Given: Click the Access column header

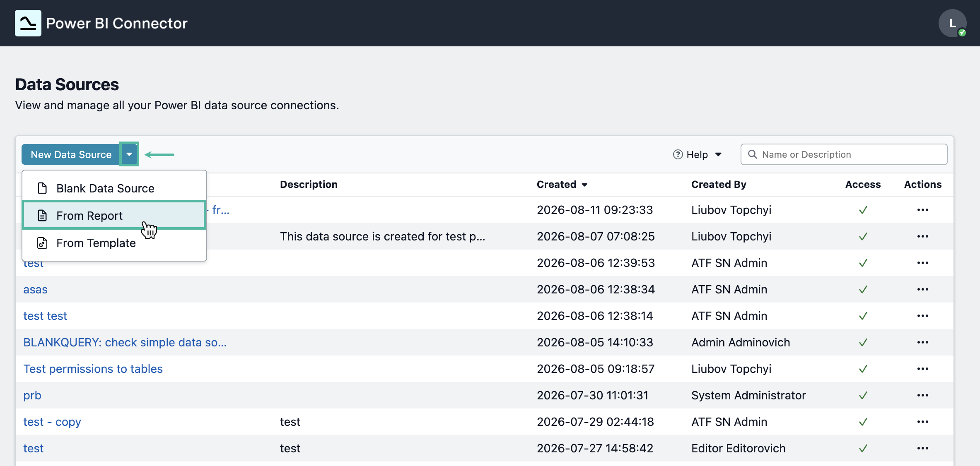Looking at the screenshot, I should 863,185.
